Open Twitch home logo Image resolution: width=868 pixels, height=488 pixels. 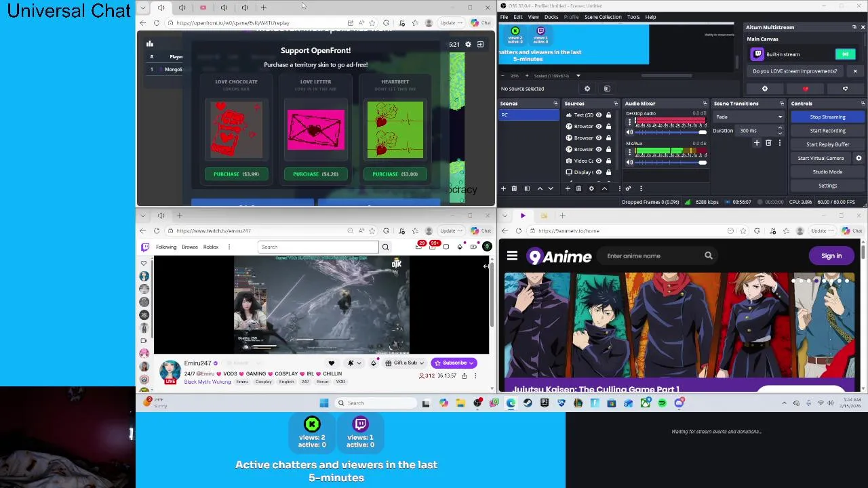tap(145, 247)
